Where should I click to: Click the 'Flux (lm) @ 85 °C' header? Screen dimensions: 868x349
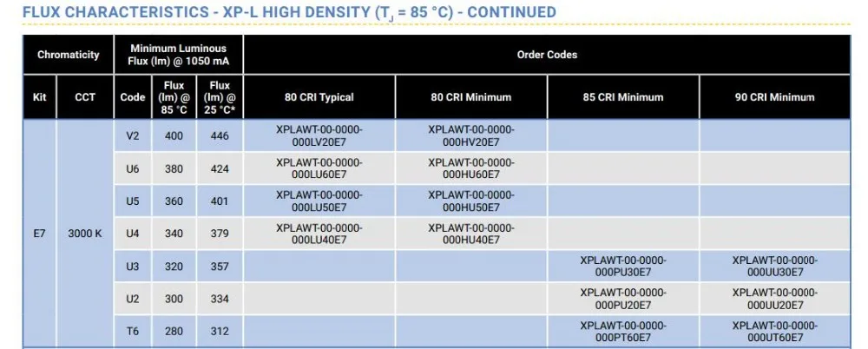[174, 97]
